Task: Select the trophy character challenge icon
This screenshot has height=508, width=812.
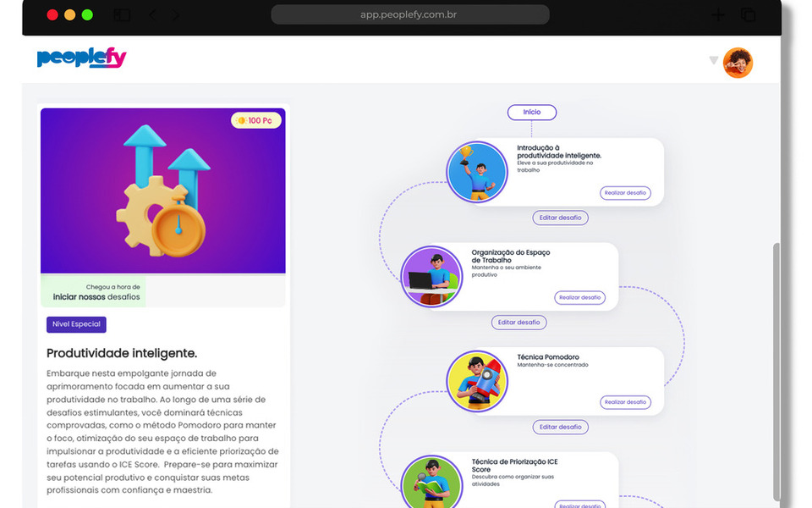Action: (x=477, y=172)
